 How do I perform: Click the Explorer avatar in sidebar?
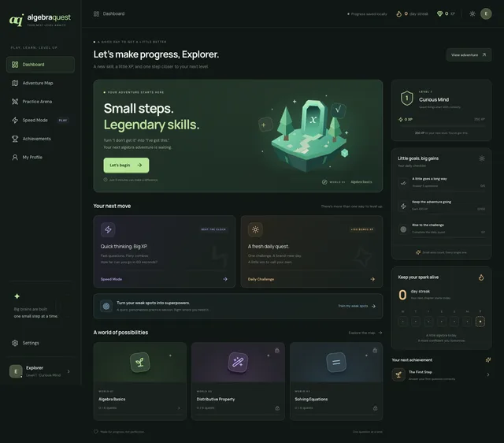[16, 371]
